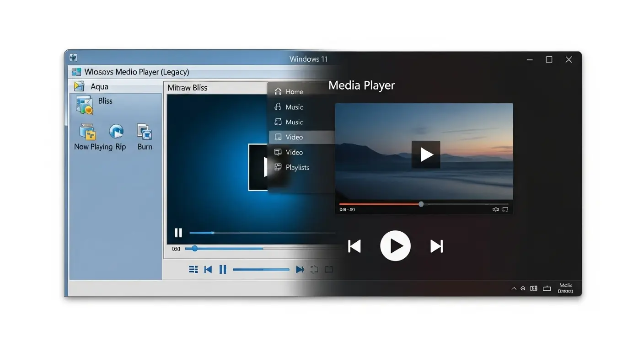Expand the system tray hidden icons chevron
The height and width of the screenshot is (351, 644).
coord(514,288)
